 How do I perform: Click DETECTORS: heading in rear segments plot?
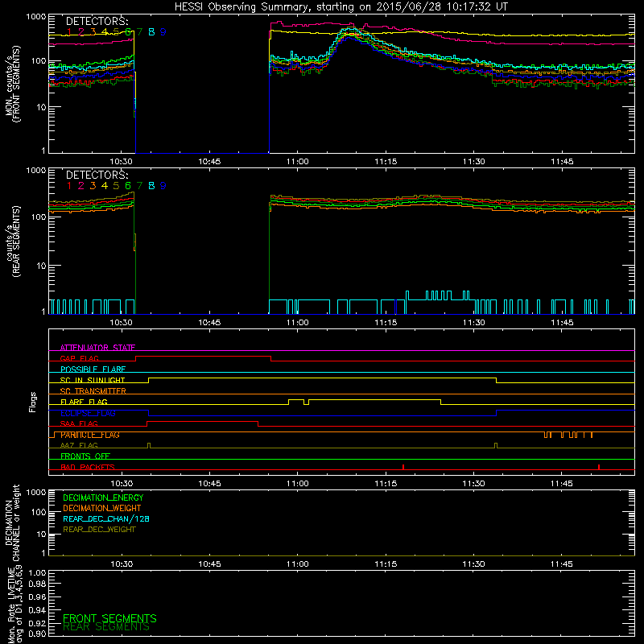click(x=97, y=175)
